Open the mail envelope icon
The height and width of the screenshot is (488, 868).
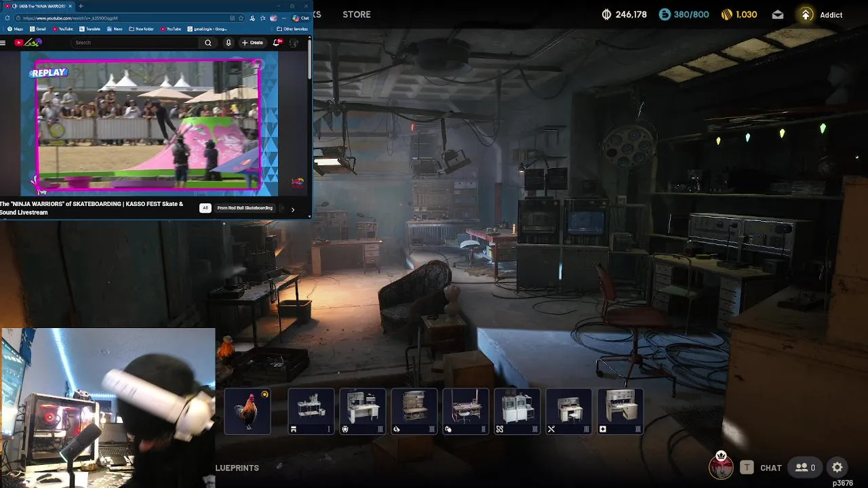778,14
